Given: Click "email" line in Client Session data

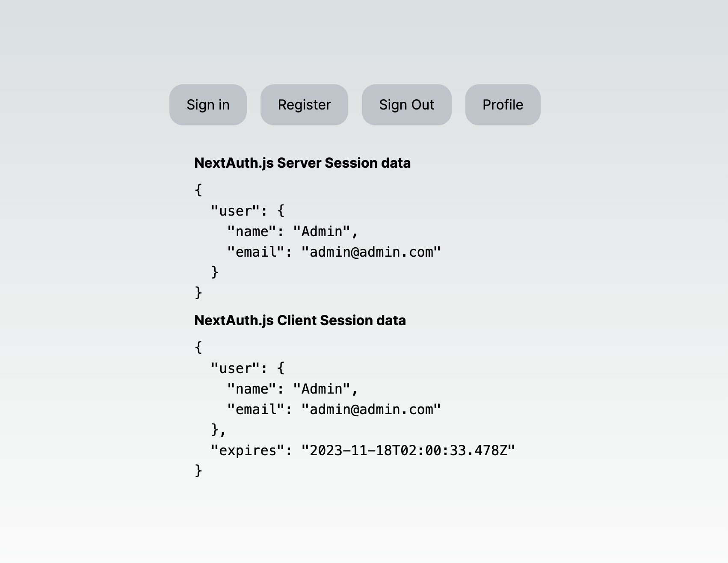Looking at the screenshot, I should click(334, 409).
